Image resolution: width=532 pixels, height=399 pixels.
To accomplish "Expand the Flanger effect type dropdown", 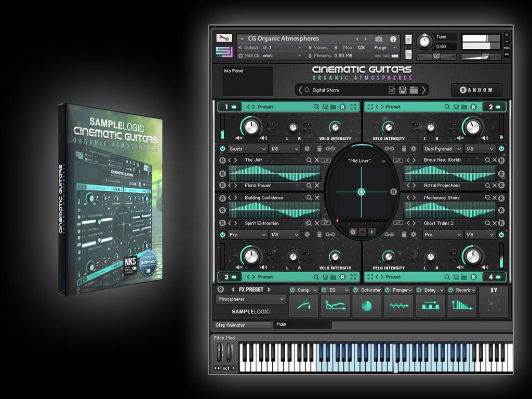I will 410,290.
